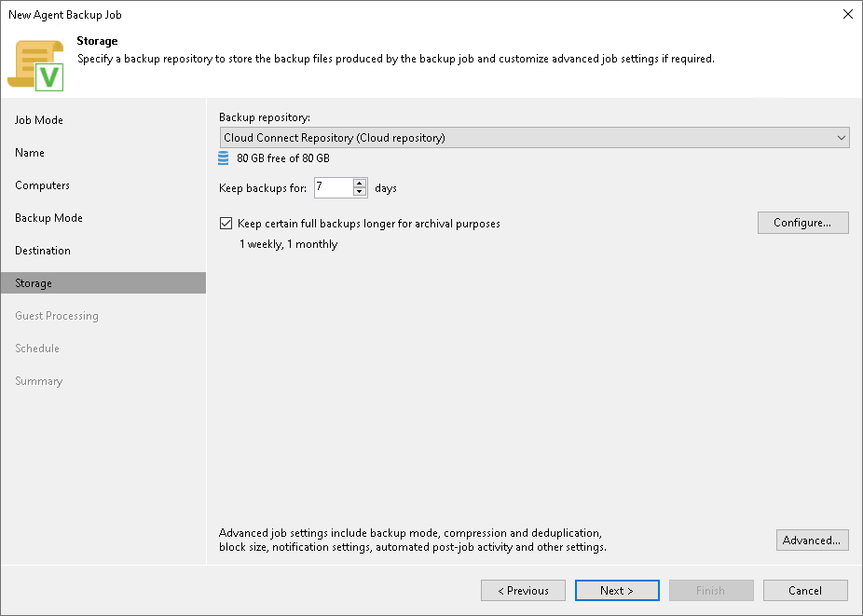
Task: Open the Advanced job settings
Action: point(812,540)
